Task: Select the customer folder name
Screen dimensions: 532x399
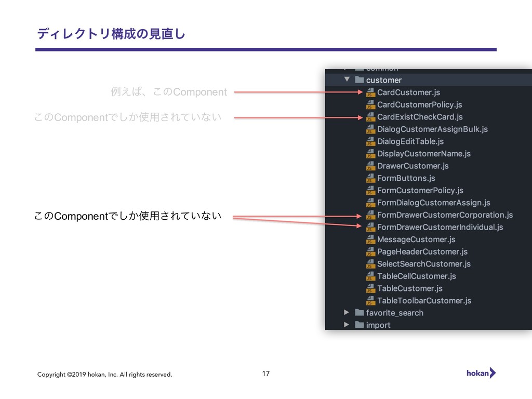Action: [x=384, y=80]
